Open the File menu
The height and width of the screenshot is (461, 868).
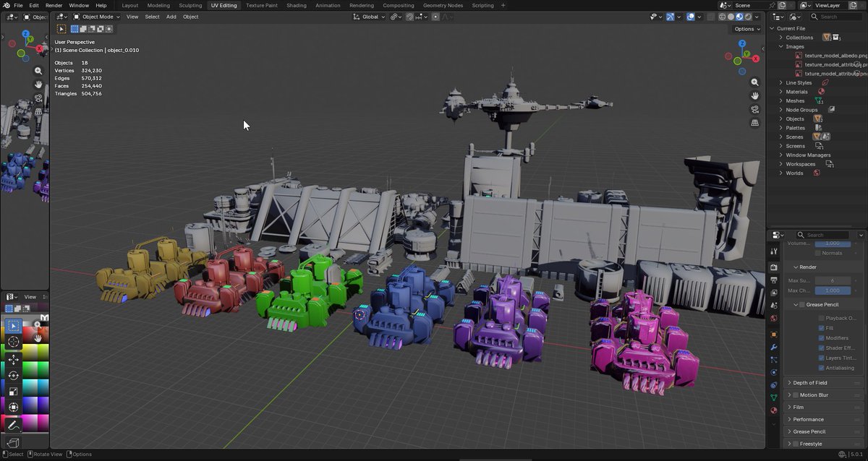pos(18,5)
